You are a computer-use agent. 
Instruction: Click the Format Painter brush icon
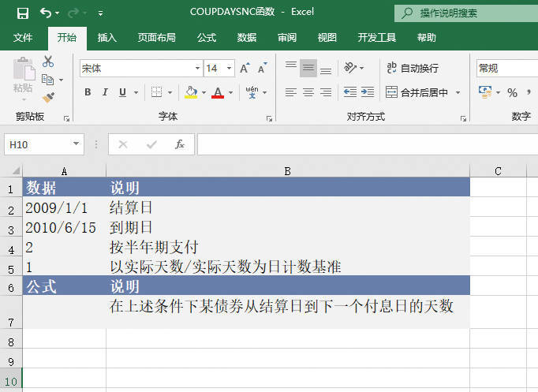[48, 97]
